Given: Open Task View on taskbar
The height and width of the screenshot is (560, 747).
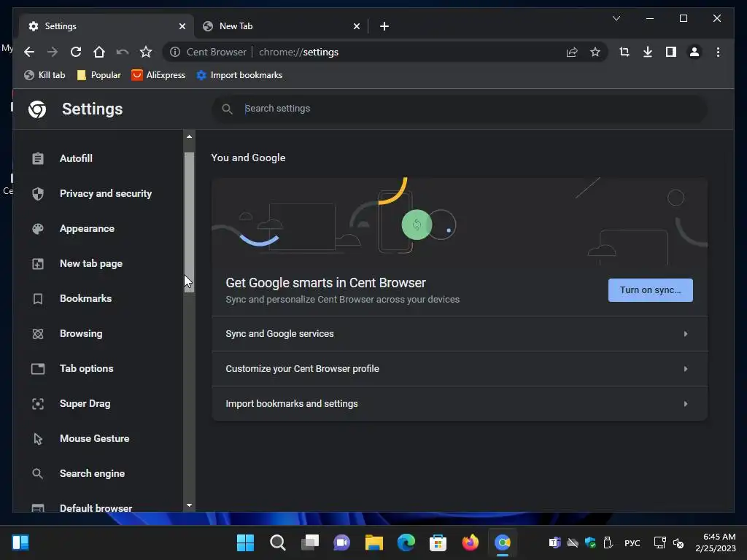Looking at the screenshot, I should (309, 542).
